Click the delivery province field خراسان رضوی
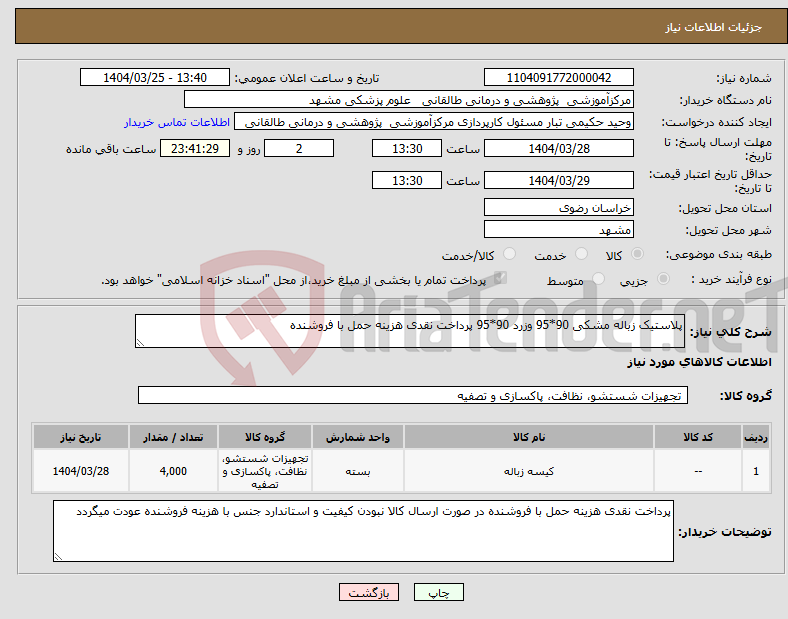 click(558, 208)
